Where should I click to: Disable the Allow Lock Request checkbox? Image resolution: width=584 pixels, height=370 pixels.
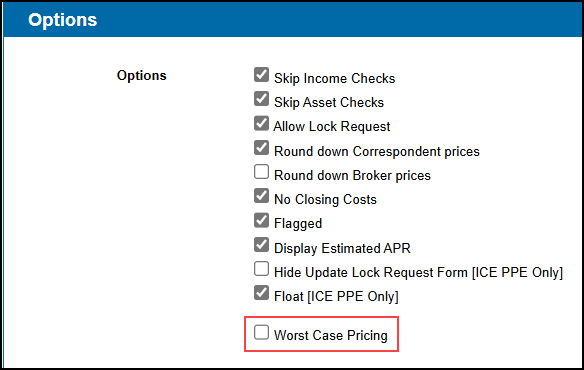pyautogui.click(x=261, y=123)
